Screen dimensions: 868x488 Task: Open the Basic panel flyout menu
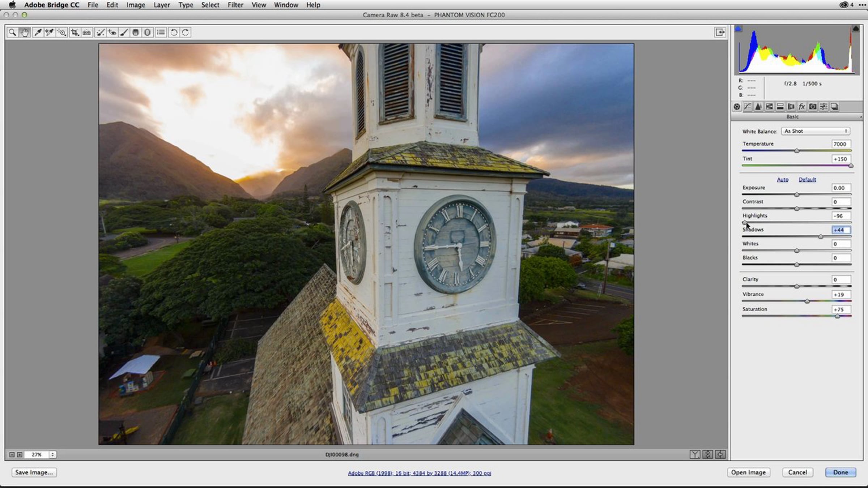pos(860,117)
